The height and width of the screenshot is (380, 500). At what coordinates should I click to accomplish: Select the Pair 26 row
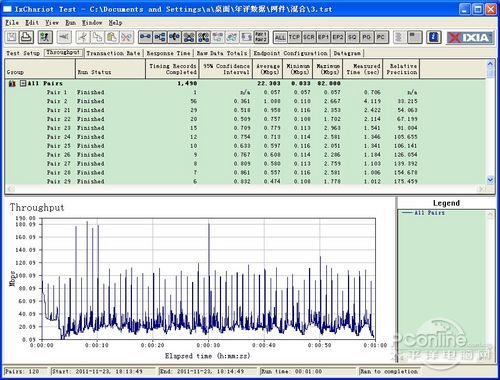(x=245, y=155)
